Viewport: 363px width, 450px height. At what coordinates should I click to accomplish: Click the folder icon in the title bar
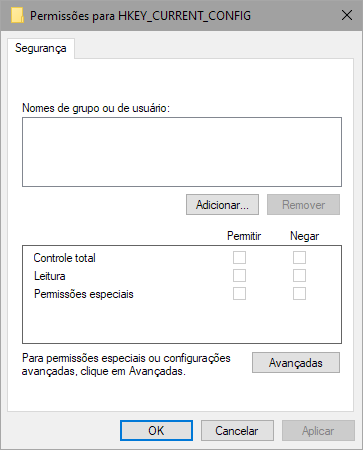[17, 15]
